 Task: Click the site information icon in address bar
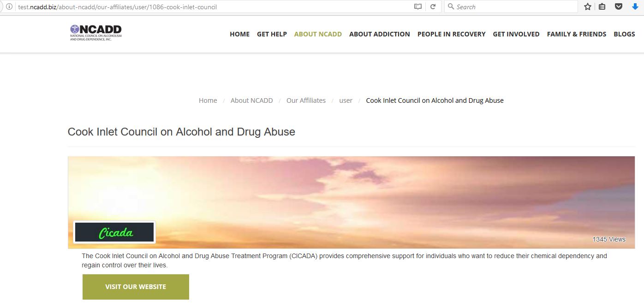click(9, 7)
